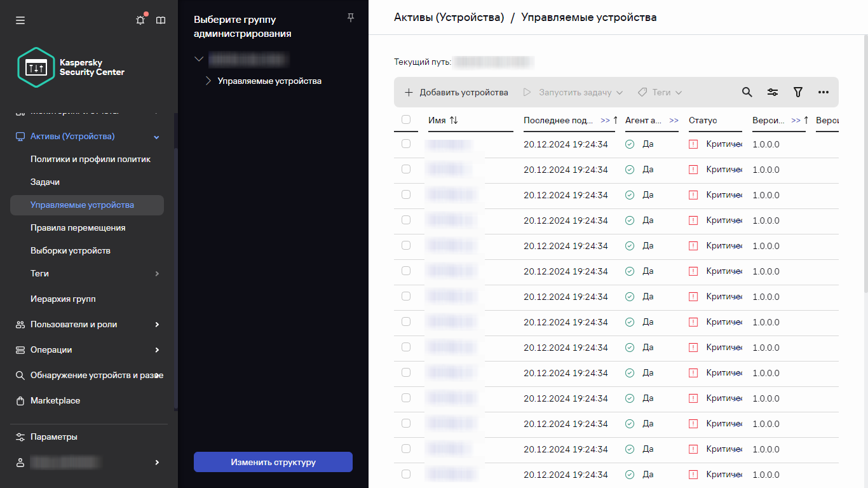Viewport: 868px width, 488px height.
Task: Pin the administration group panel
Action: tap(350, 18)
